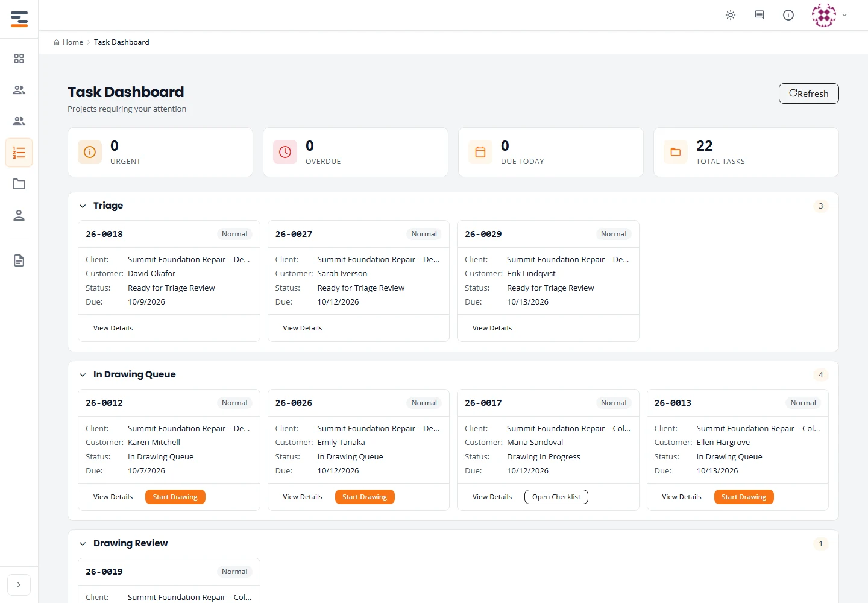Viewport: 868px width, 603px height.
Task: View Details for project 26-0029
Action: click(492, 328)
